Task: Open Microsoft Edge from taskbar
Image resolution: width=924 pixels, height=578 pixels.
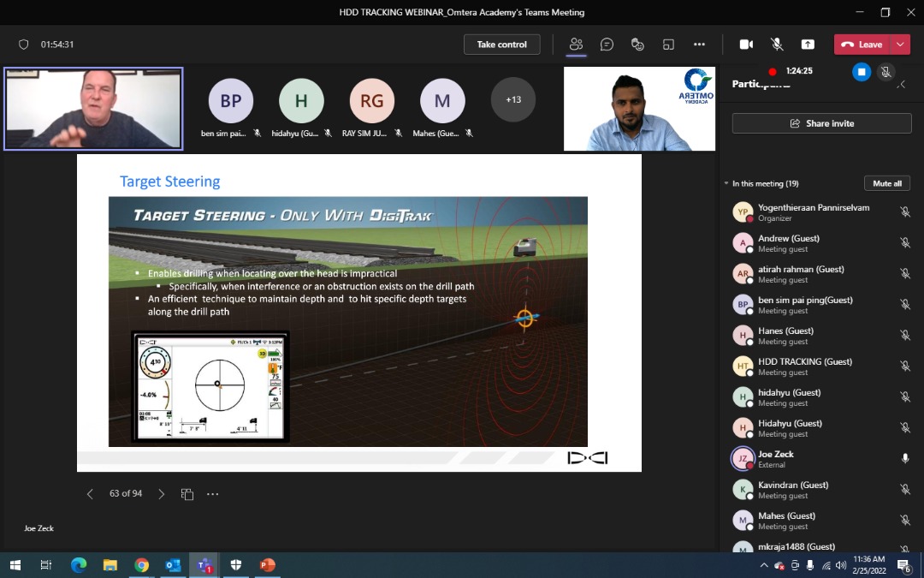Action: (79, 565)
